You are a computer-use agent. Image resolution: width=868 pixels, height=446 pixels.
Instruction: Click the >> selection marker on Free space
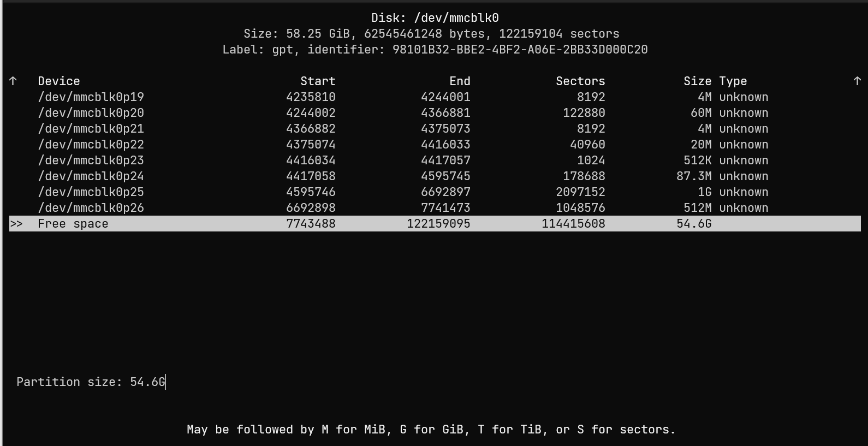[16, 224]
